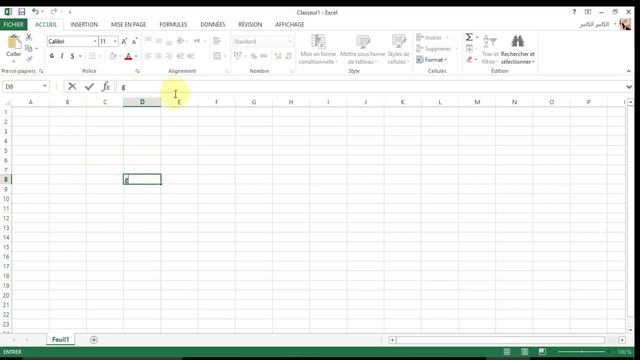Open the Calibri font name dropdown
Viewport: 640px width, 360px height.
coord(95,41)
